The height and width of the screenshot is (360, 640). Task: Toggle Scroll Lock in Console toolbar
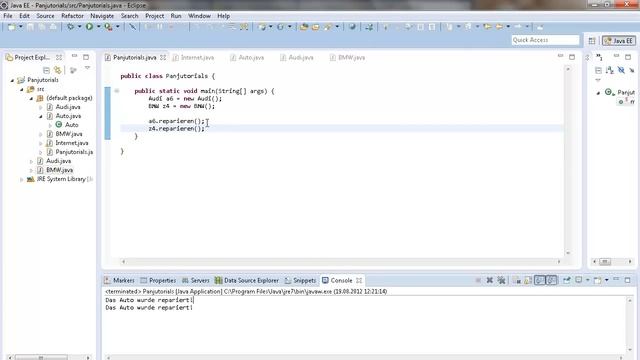(x=528, y=280)
